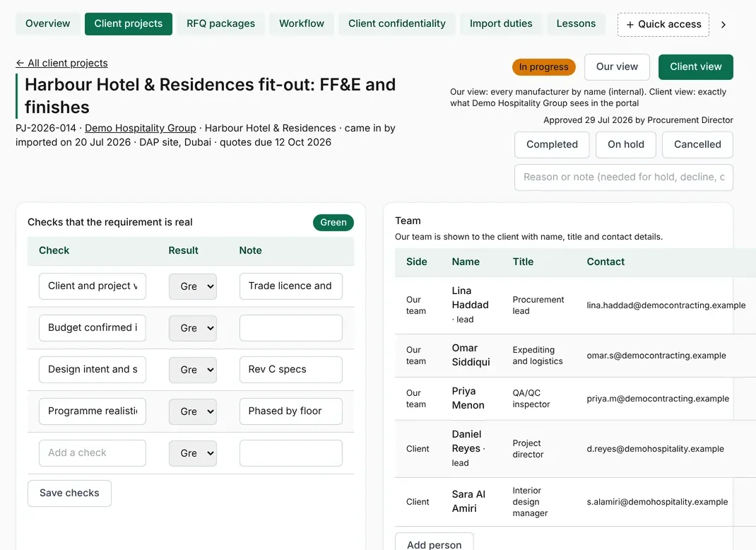Click d.reyes@demohospitality.example email

click(x=655, y=449)
